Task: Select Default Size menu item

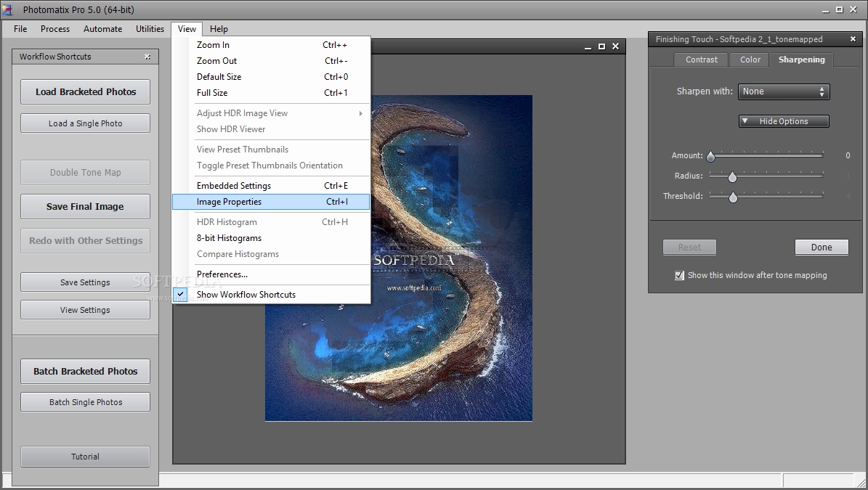Action: click(x=271, y=77)
